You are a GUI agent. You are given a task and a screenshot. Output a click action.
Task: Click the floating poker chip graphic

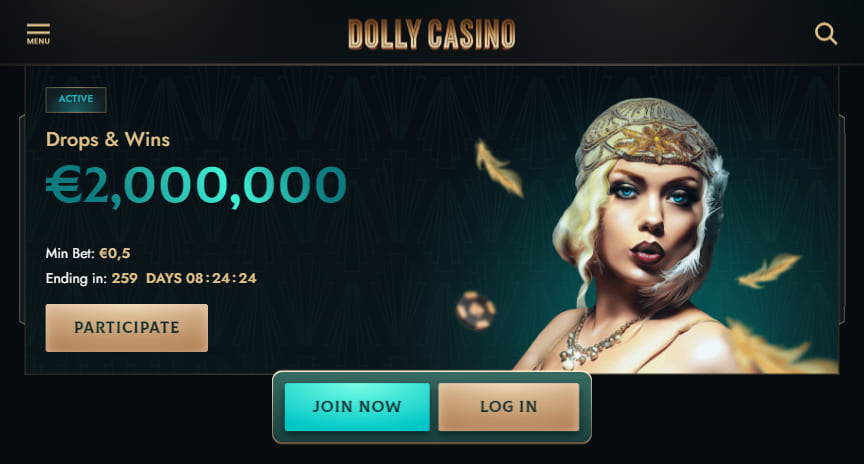476,310
